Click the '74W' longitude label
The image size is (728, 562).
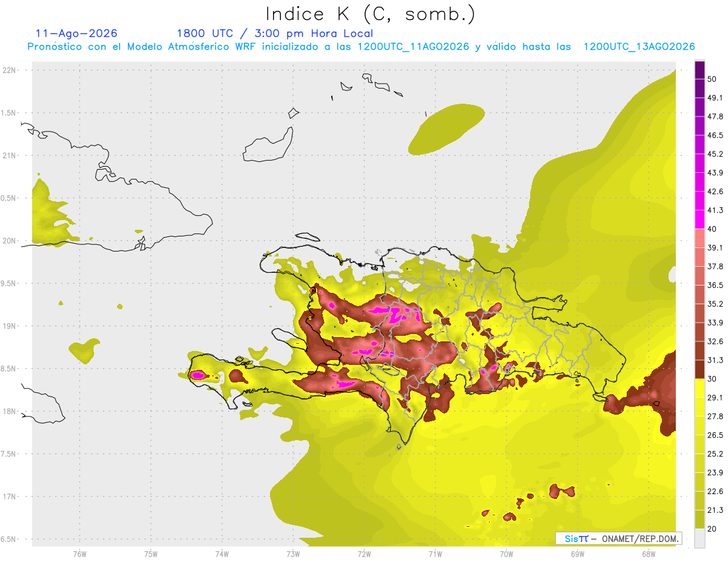pos(221,554)
